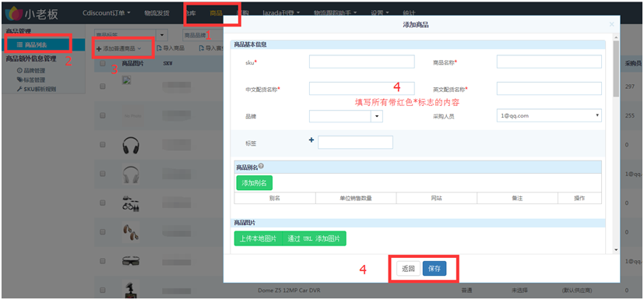Image resolution: width=644 pixels, height=300 pixels.
Task: Open the Cdiscount订单 dropdown menu
Action: (x=107, y=12)
